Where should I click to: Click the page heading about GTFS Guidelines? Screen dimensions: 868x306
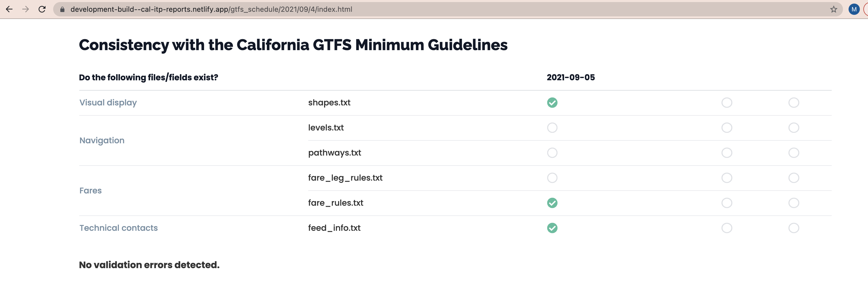pyautogui.click(x=293, y=44)
